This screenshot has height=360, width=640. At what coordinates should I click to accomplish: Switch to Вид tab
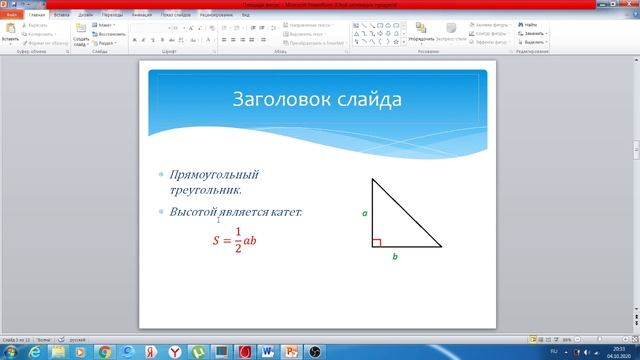(246, 15)
